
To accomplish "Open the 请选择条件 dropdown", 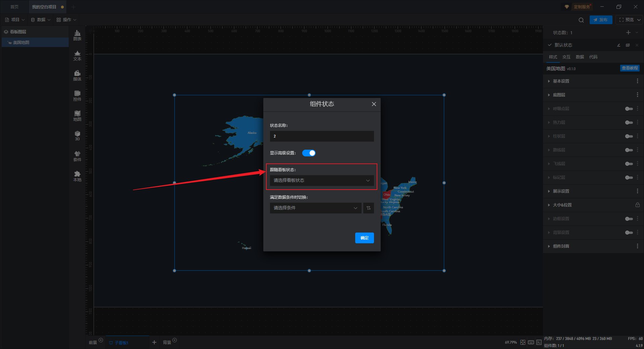I will (x=316, y=208).
